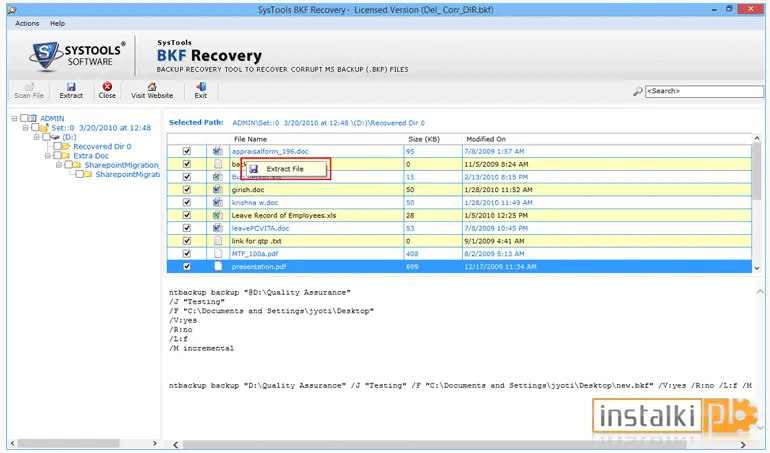770x453 pixels.
Task: Click preview pane scroll left arrow
Action: (175, 445)
